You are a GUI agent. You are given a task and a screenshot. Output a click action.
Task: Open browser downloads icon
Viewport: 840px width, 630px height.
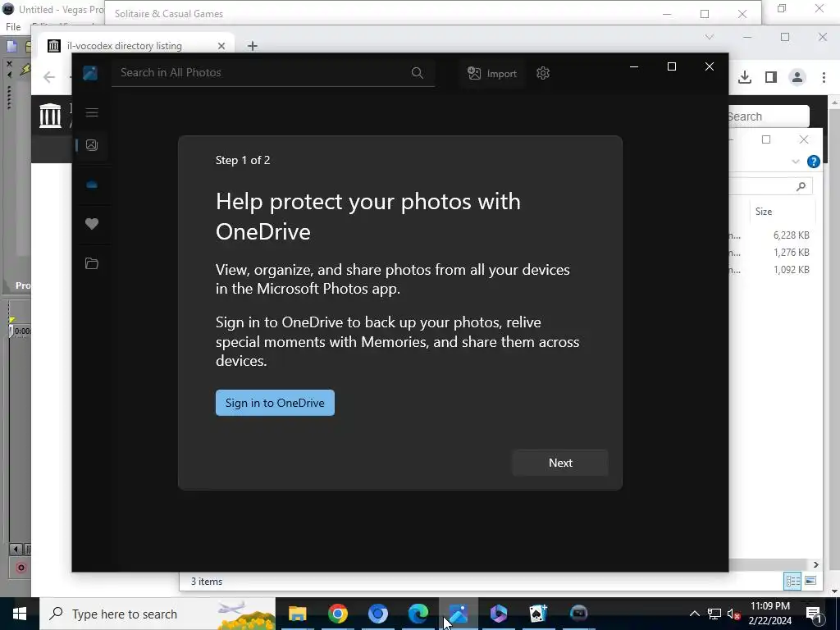coord(745,78)
